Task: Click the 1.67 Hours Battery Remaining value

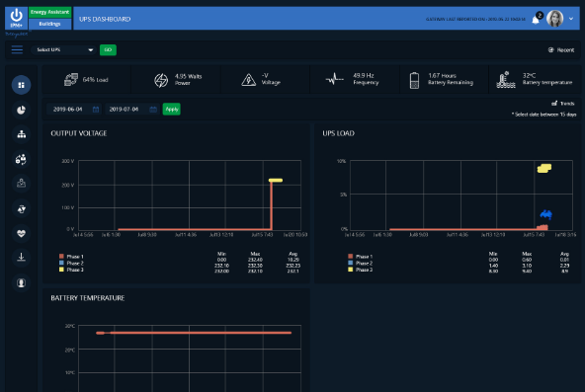Action: [x=451, y=79]
